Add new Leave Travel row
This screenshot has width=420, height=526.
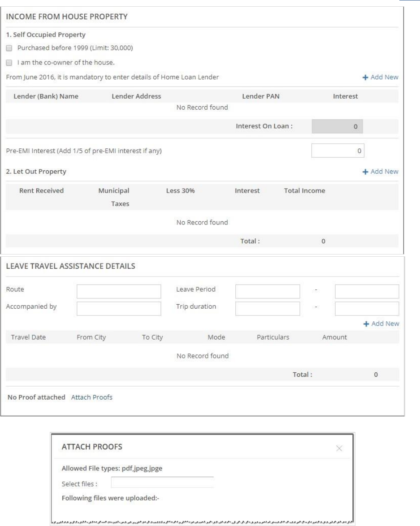[381, 323]
